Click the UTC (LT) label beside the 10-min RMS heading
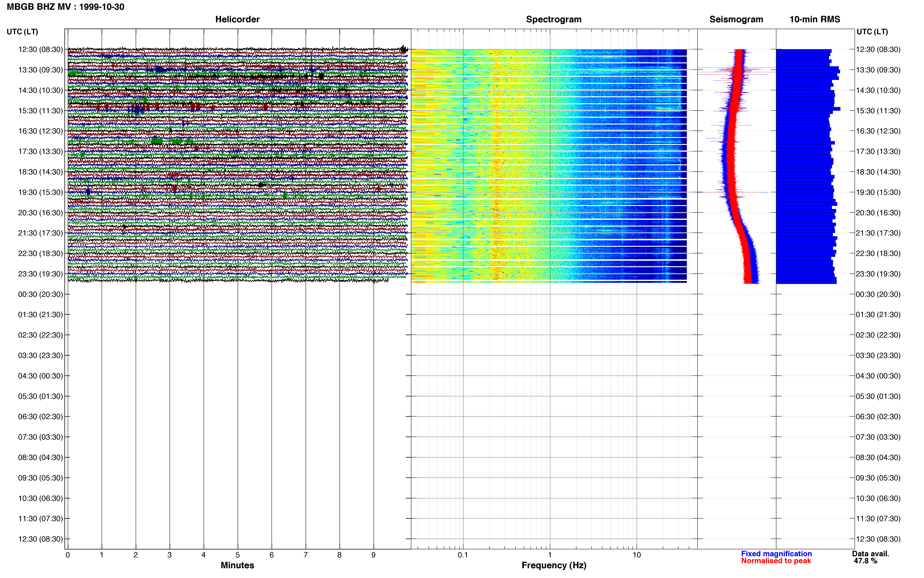The width and height of the screenshot is (924, 578). click(872, 32)
